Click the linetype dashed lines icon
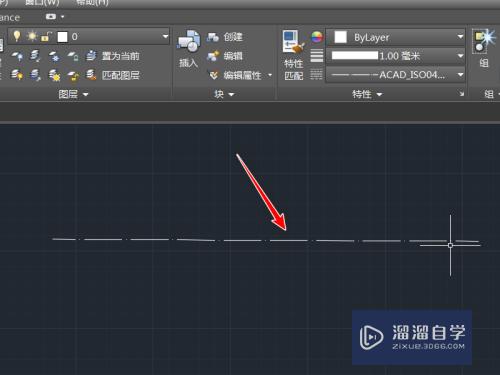The height and width of the screenshot is (375, 500). tap(317, 75)
